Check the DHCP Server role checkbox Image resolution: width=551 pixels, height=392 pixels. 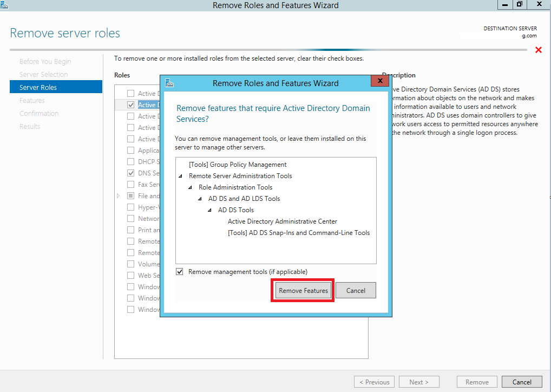click(130, 161)
